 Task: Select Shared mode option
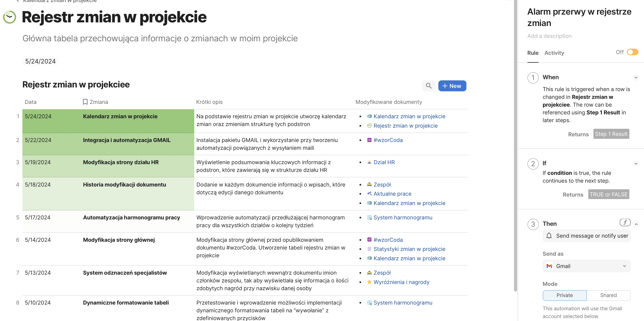(x=608, y=295)
